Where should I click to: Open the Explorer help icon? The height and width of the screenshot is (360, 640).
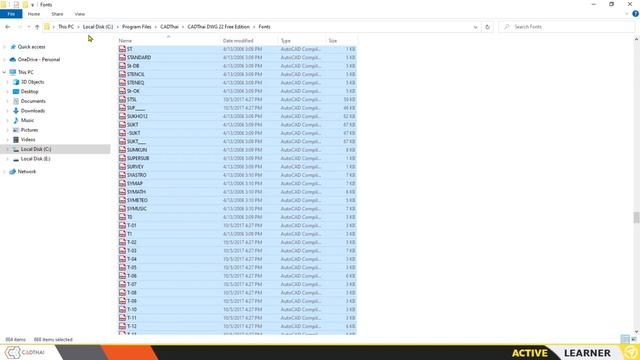tap(636, 14)
